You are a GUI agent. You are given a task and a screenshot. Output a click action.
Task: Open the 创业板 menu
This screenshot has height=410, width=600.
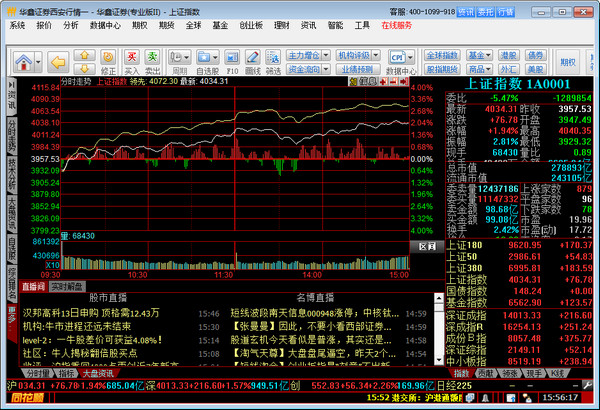251,25
